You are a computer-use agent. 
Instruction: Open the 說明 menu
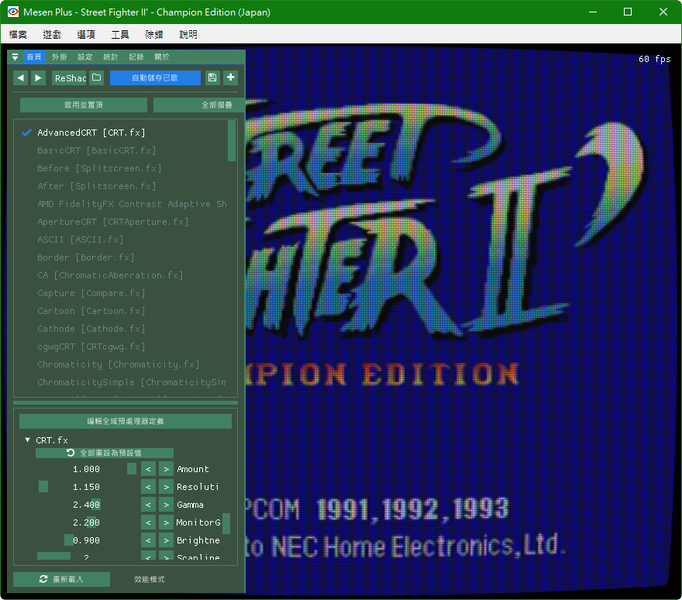[188, 34]
